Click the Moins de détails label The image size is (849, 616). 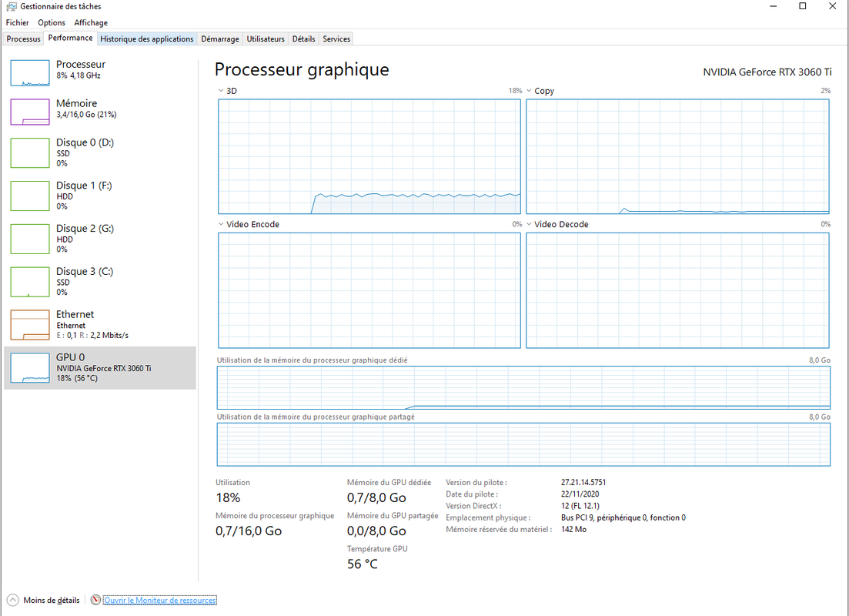[52, 601]
